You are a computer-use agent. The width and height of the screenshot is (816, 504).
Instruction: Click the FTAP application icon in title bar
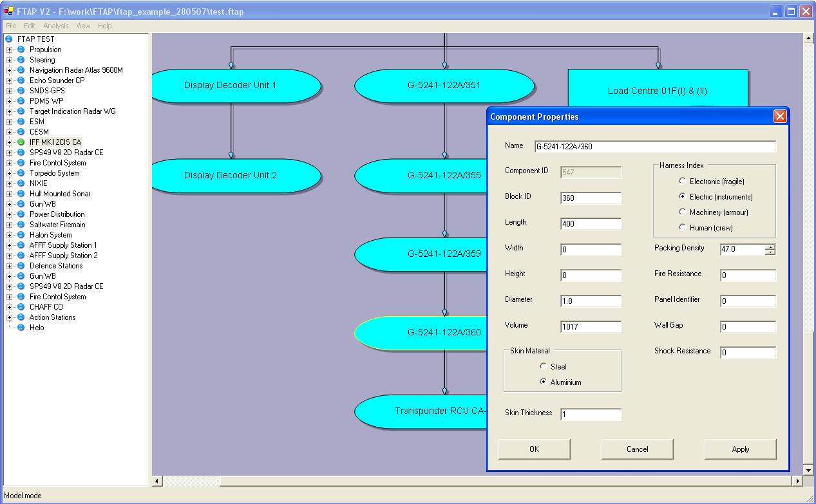point(8,12)
